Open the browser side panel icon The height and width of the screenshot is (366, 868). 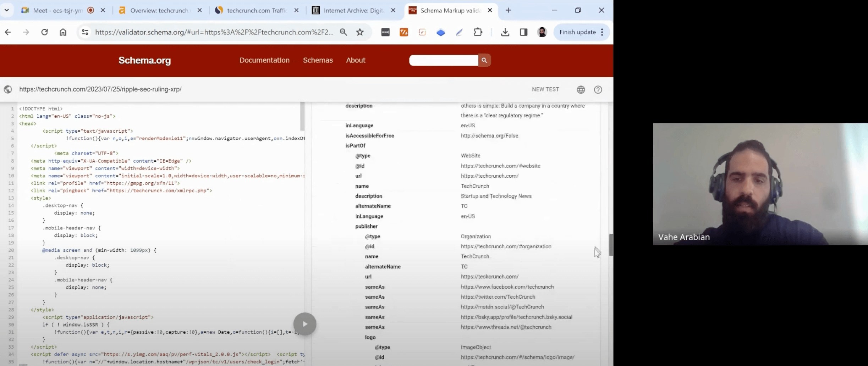(523, 32)
